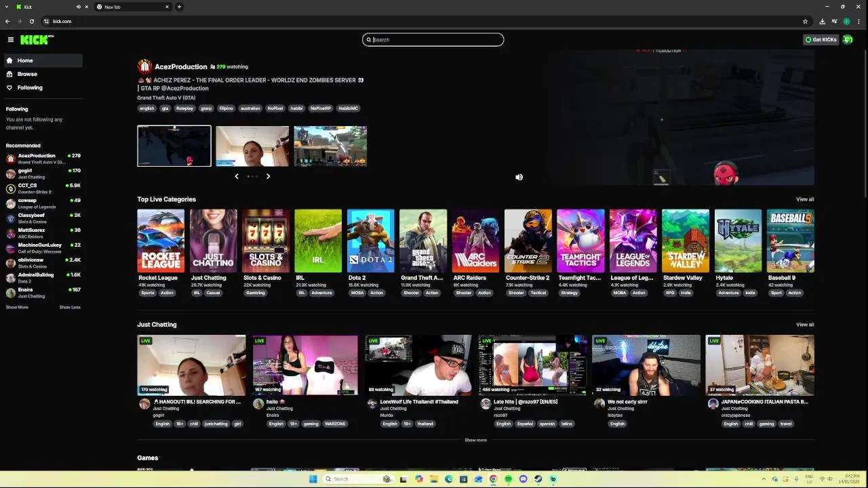Open a new browser tab

pyautogui.click(x=179, y=7)
